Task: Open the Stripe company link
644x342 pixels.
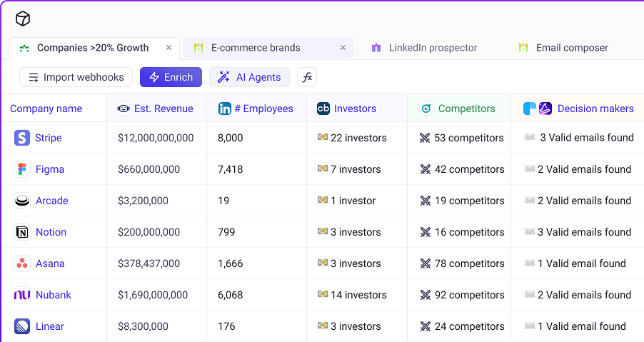Action: pos(49,138)
